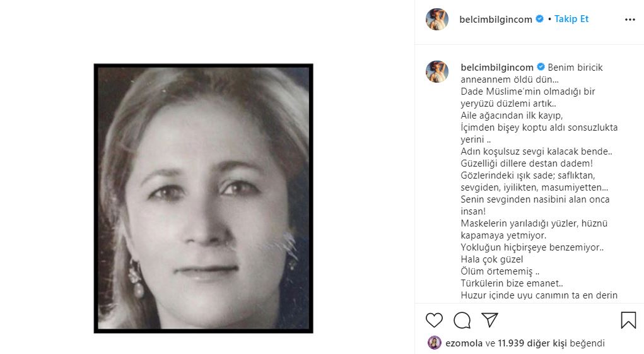The image size is (644, 354).
Task: Follow the account with Takip Et
Action: (571, 19)
